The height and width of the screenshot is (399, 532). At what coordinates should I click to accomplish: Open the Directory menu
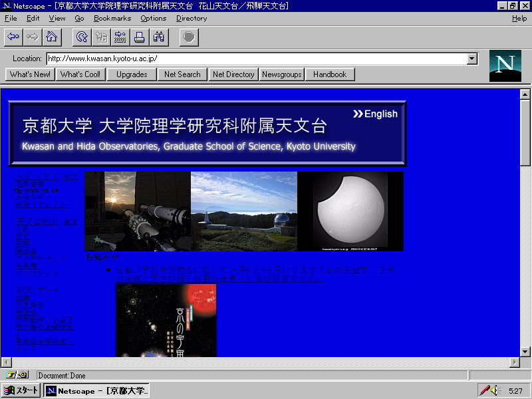[192, 19]
